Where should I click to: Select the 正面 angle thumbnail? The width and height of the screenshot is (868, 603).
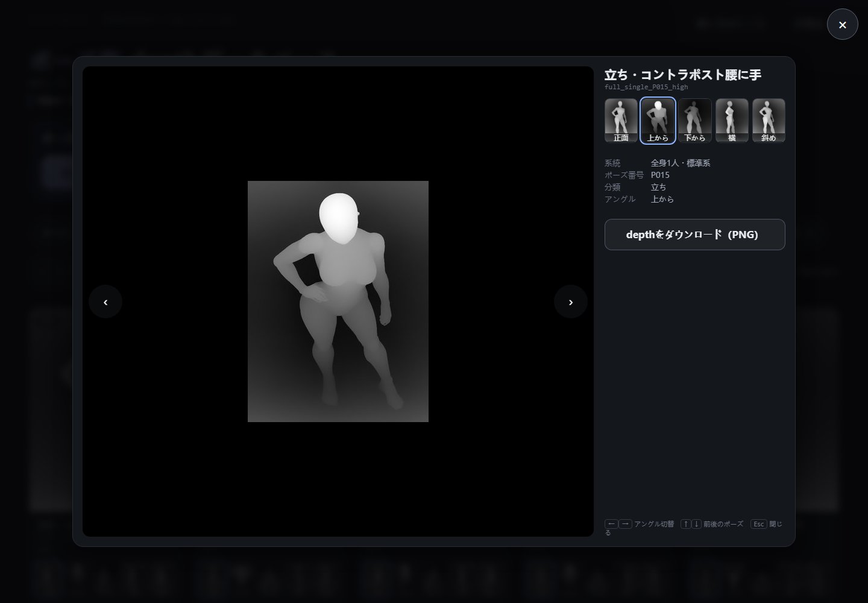pyautogui.click(x=621, y=121)
